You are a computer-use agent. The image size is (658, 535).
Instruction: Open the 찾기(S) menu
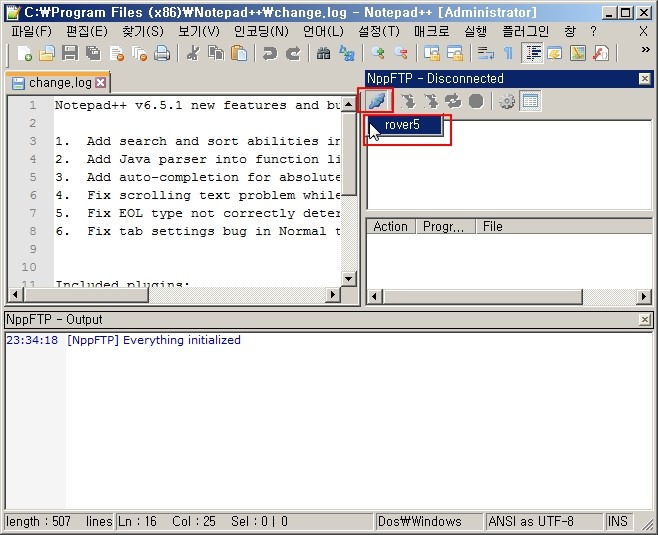(143, 31)
